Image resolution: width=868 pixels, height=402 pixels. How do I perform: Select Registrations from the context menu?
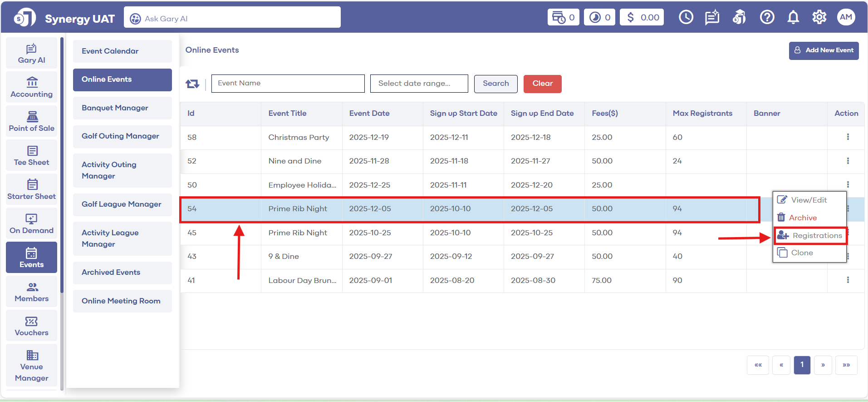[810, 236]
